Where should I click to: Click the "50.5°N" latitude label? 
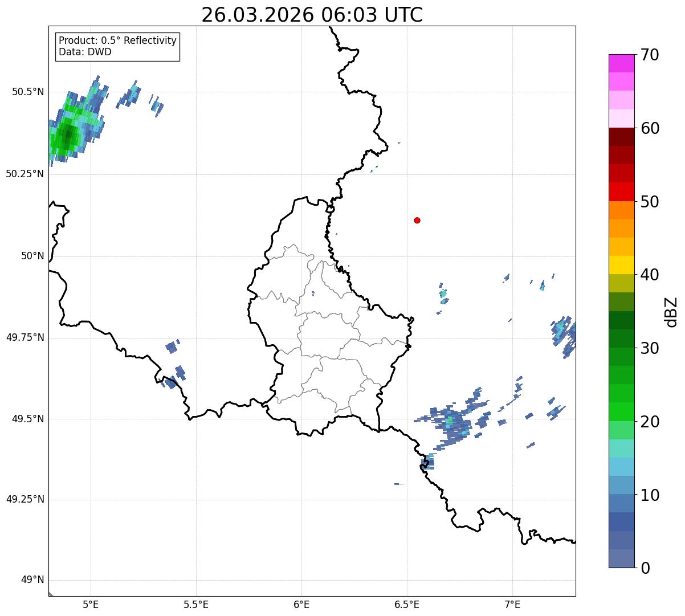tap(28, 92)
